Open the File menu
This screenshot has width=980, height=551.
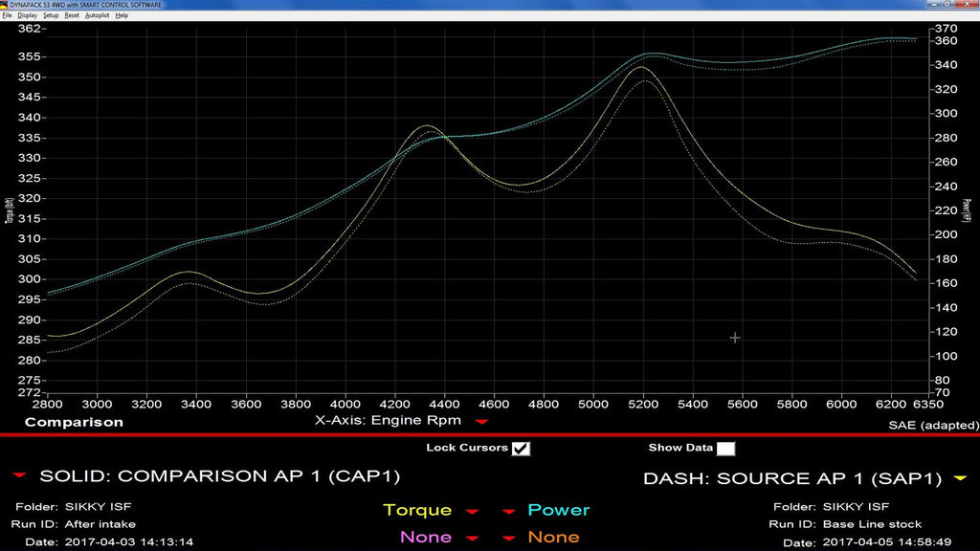tap(7, 15)
